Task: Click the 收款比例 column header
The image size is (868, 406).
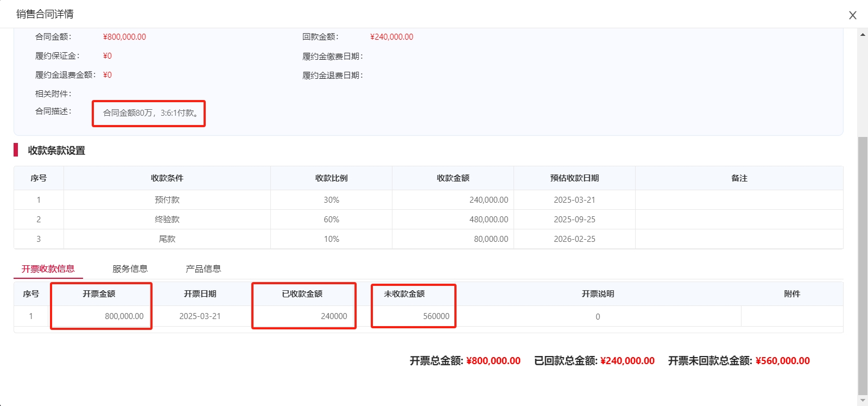Action: [331, 178]
